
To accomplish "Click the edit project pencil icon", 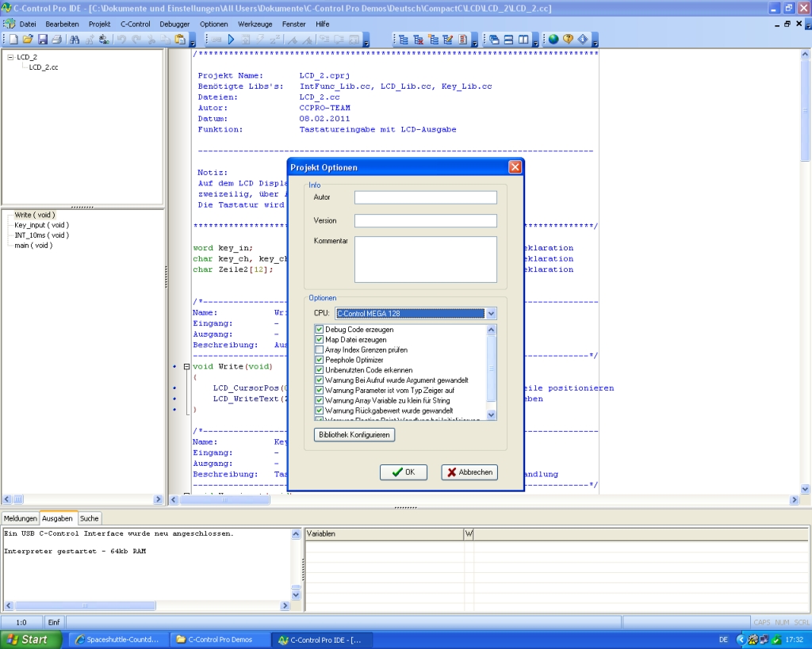I will point(448,40).
